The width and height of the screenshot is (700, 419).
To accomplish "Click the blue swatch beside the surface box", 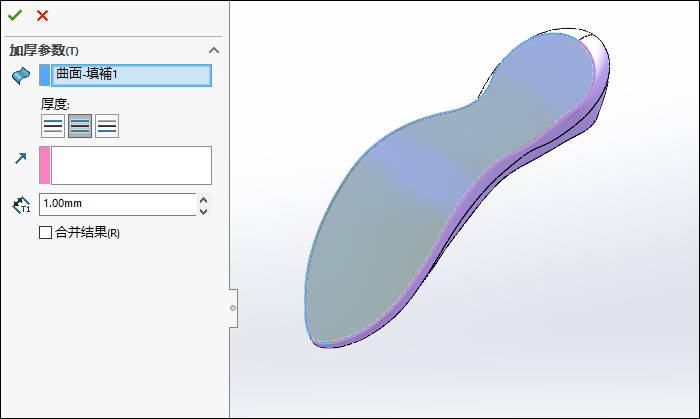I will pos(45,75).
